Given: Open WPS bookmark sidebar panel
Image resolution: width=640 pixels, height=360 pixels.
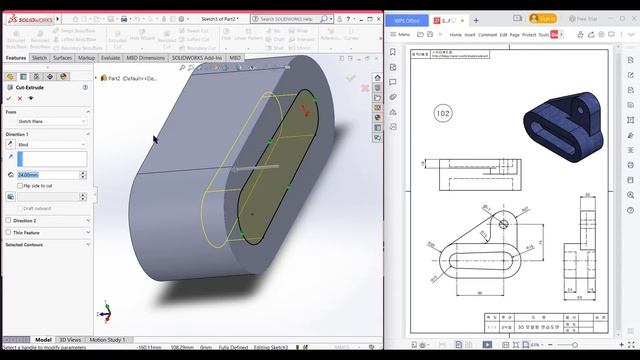Looking at the screenshot, I should click(393, 52).
